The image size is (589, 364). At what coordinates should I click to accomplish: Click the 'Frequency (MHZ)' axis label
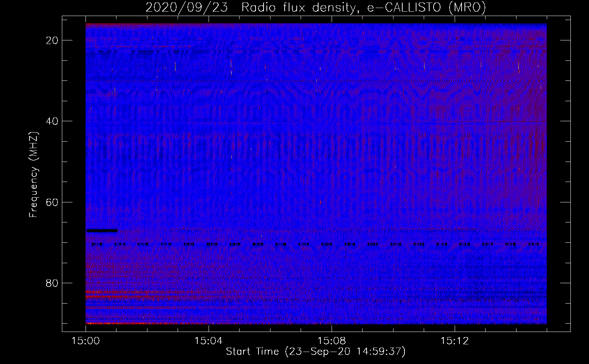click(33, 175)
